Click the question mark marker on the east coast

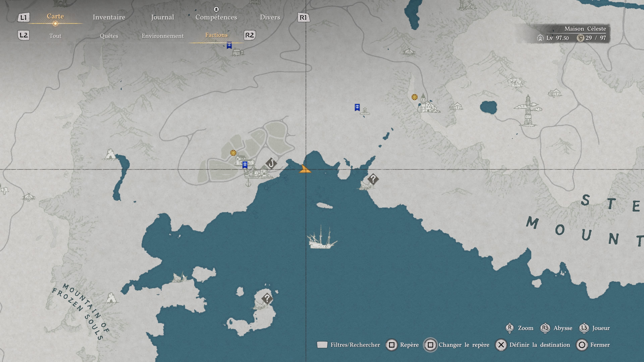tap(373, 179)
